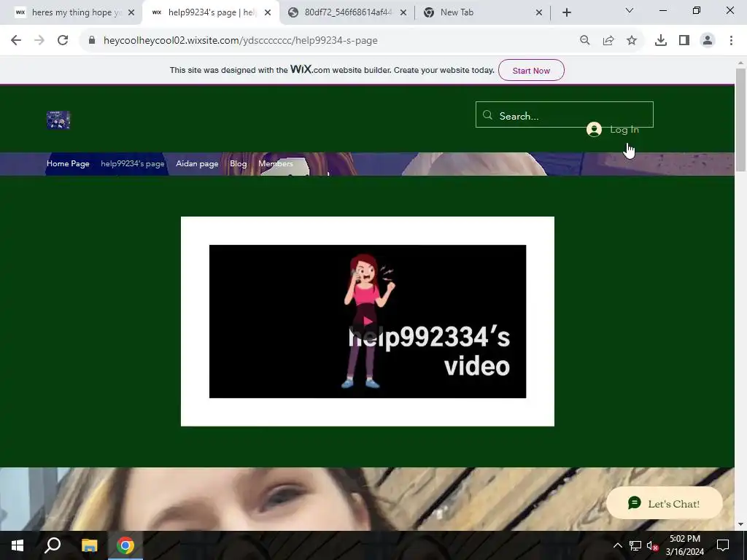
Task: Open the Windows Start menu
Action: (18, 545)
